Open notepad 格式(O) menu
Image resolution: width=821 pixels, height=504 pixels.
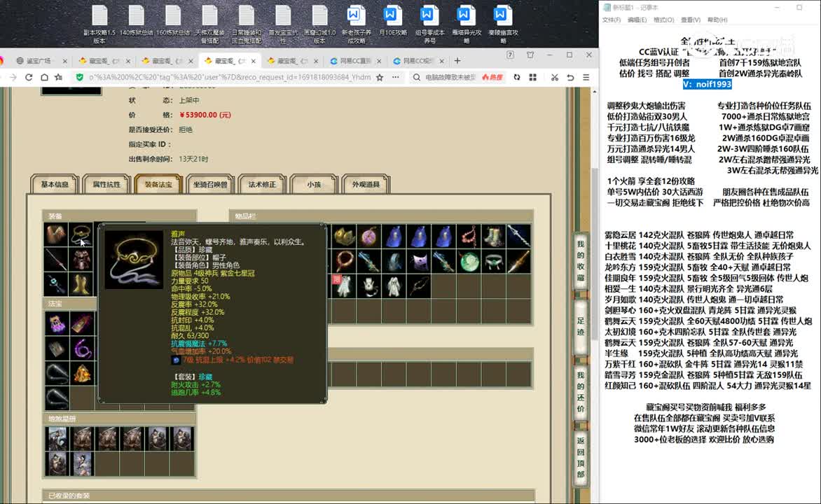pos(663,20)
